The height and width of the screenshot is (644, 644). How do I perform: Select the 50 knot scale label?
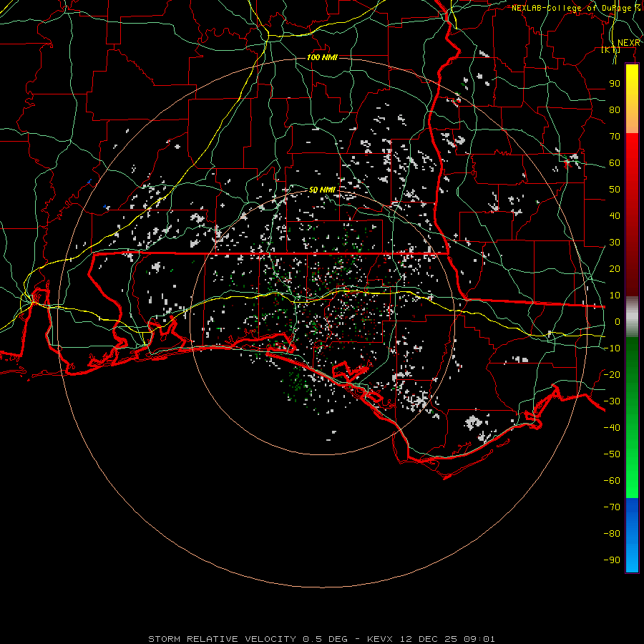point(615,190)
